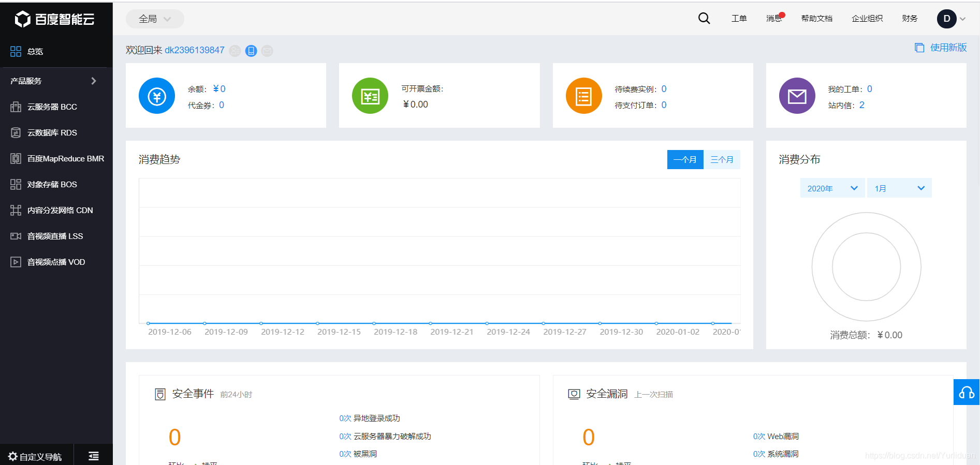
Task: Click the blue yuan balance icon
Action: 157,96
